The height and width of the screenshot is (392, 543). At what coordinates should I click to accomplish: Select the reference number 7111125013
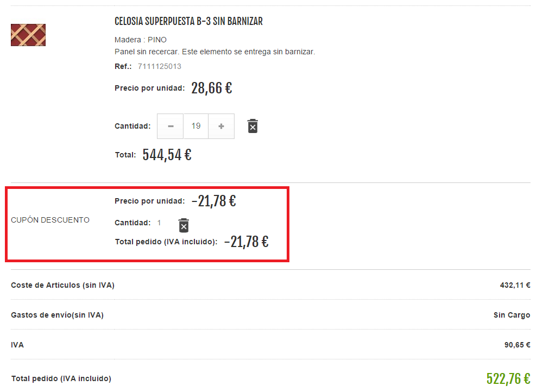point(159,66)
